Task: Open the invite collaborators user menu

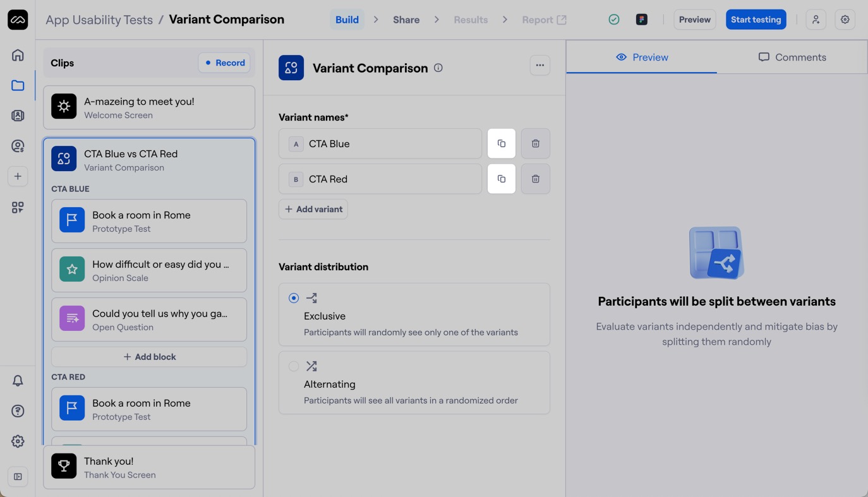Action: [x=816, y=20]
